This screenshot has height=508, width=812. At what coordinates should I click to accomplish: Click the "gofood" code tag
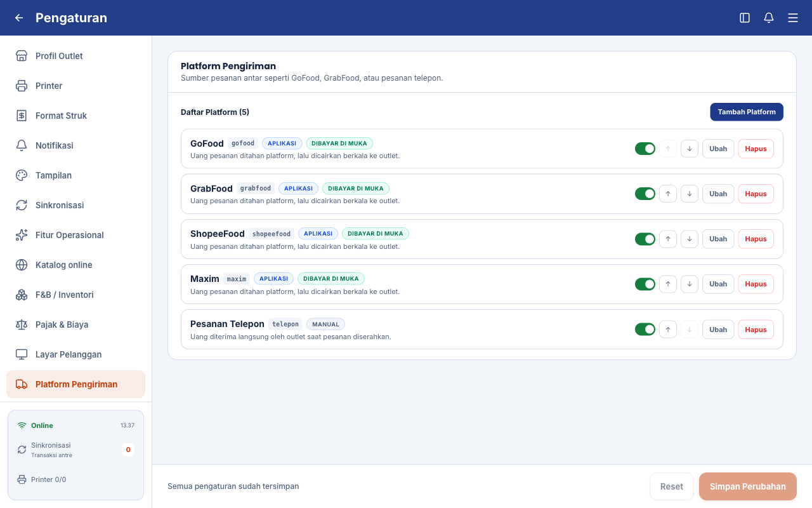(243, 144)
